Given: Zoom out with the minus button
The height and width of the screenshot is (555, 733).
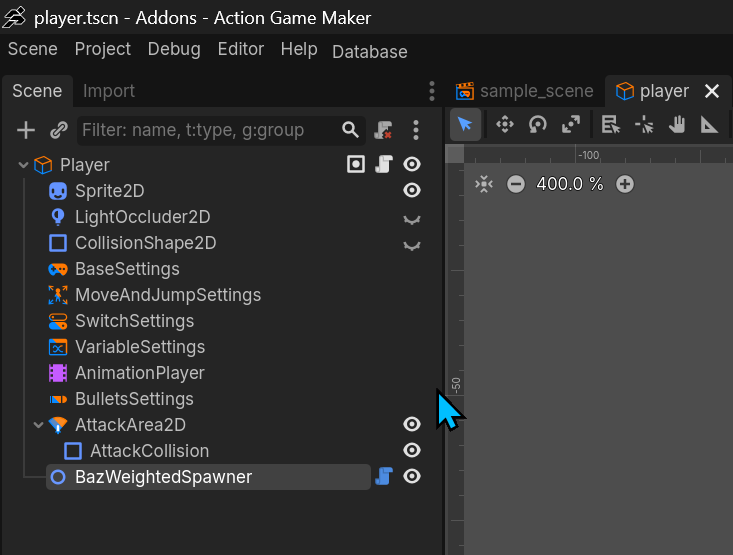Looking at the screenshot, I should 516,184.
